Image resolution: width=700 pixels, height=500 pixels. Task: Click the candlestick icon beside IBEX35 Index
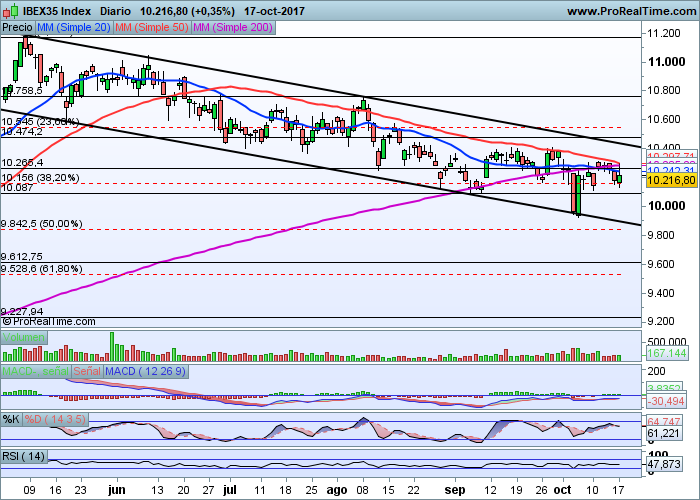click(9, 11)
